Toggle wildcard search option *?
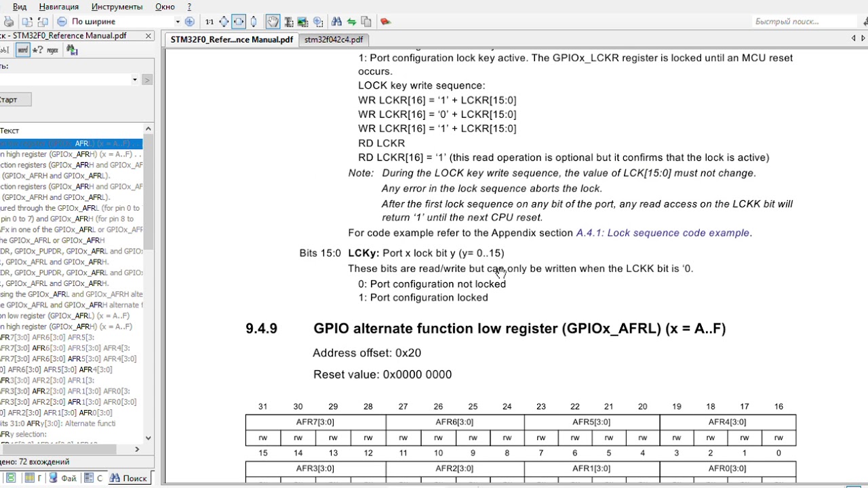Image resolution: width=868 pixels, height=488 pixels. [38, 50]
